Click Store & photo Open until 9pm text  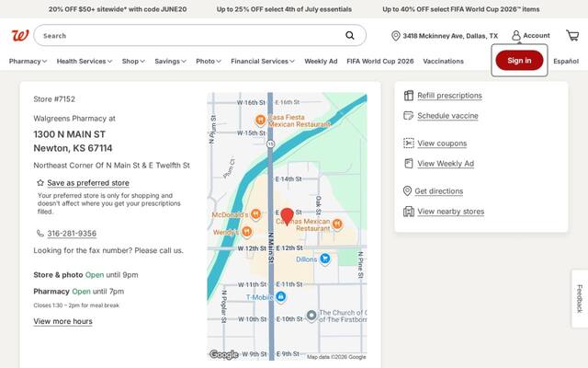(x=85, y=275)
